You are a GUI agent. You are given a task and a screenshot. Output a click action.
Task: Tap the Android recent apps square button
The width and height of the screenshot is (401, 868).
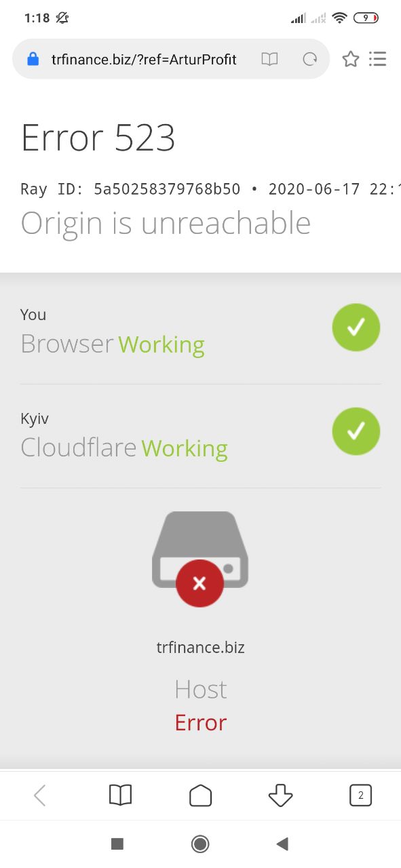point(117,844)
